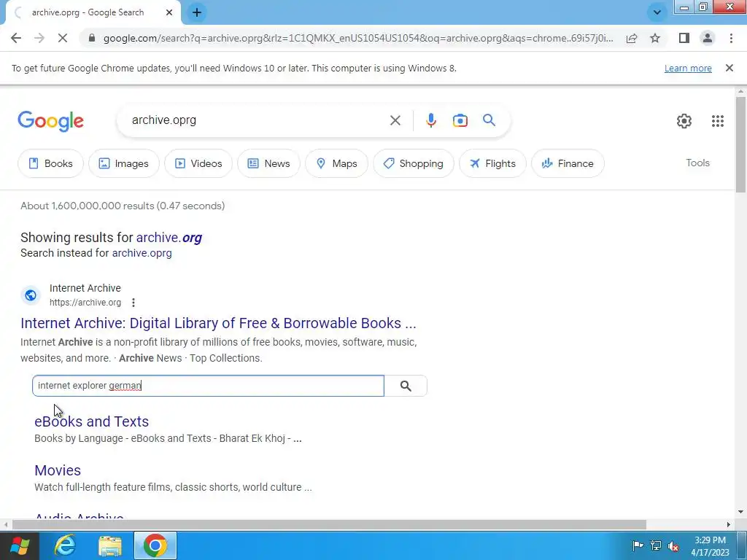Click the https://archive.org URL text
This screenshot has height=560, width=747.
point(85,303)
